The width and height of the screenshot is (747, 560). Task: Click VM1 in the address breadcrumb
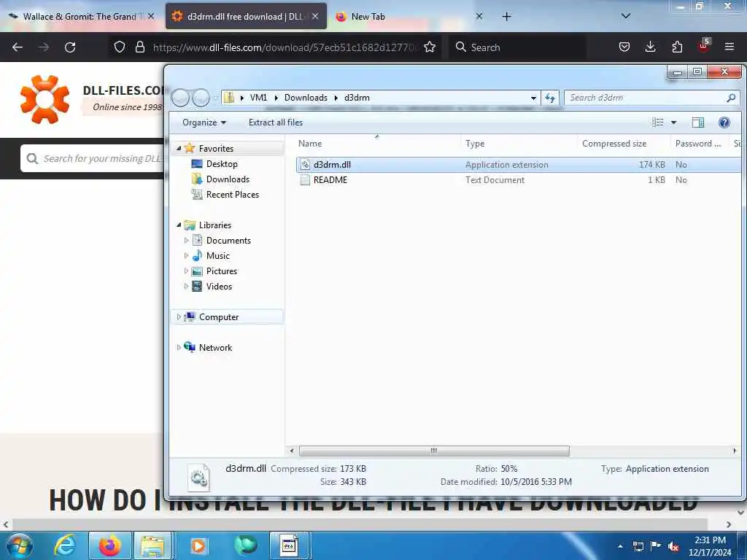click(258, 98)
